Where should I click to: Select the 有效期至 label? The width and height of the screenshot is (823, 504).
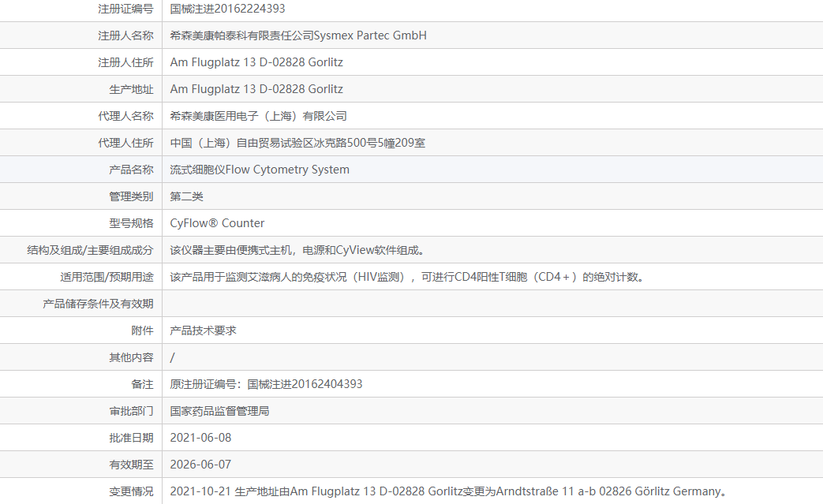[x=131, y=464]
